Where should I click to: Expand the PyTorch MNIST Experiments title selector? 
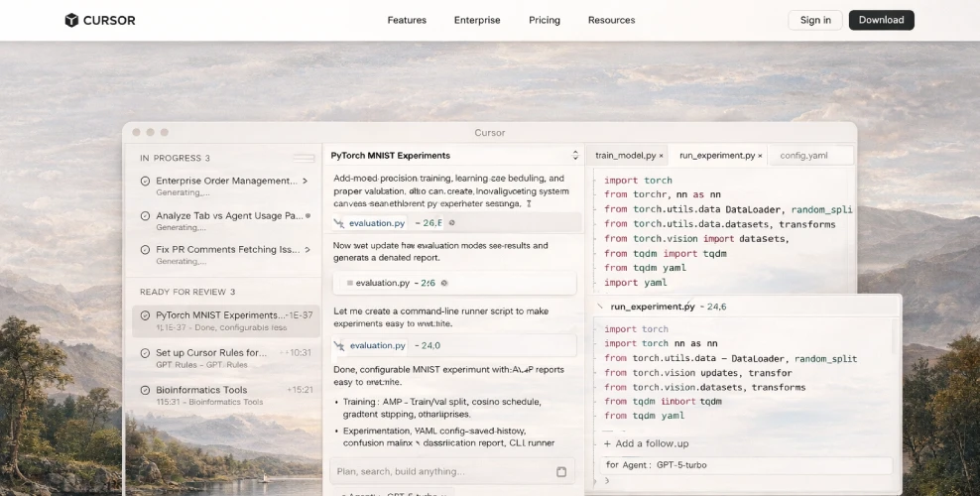point(575,156)
